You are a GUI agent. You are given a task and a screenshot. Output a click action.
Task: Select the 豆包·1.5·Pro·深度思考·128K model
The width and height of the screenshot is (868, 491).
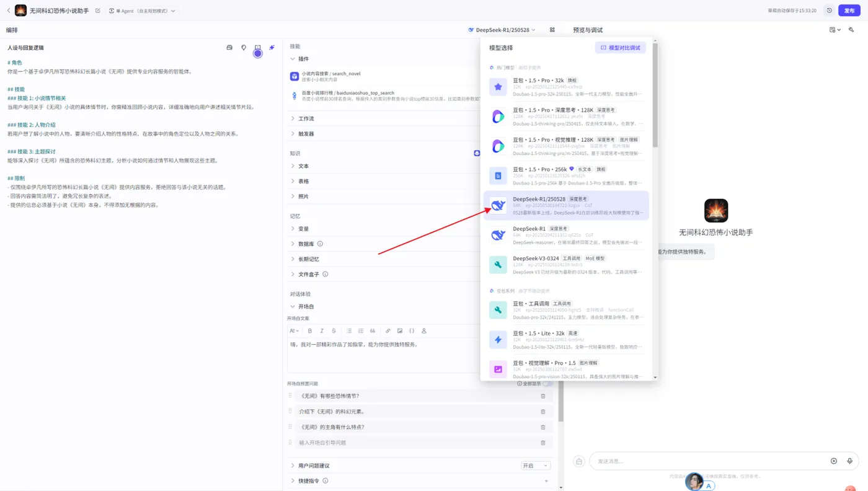(565, 116)
